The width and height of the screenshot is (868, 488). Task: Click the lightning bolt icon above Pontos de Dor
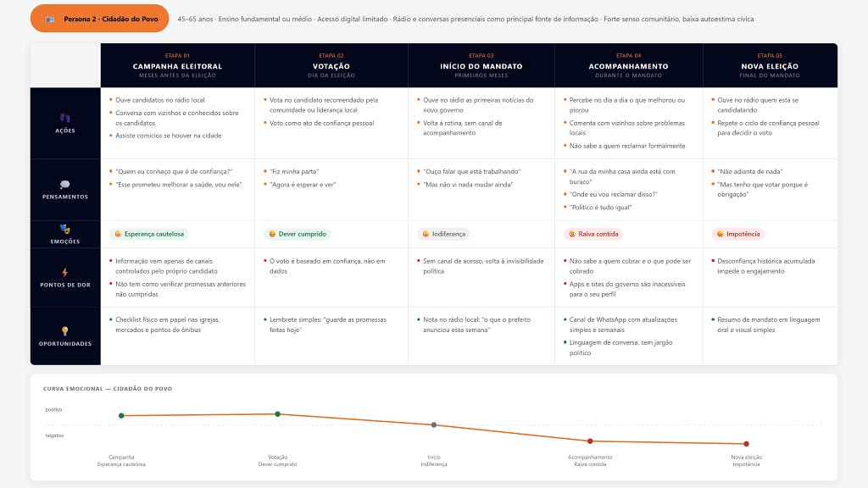[x=64, y=272]
